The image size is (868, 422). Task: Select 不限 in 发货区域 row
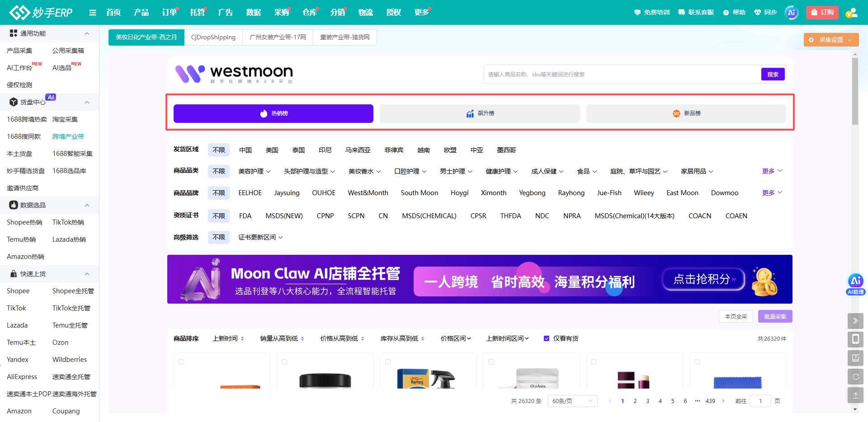click(x=219, y=150)
